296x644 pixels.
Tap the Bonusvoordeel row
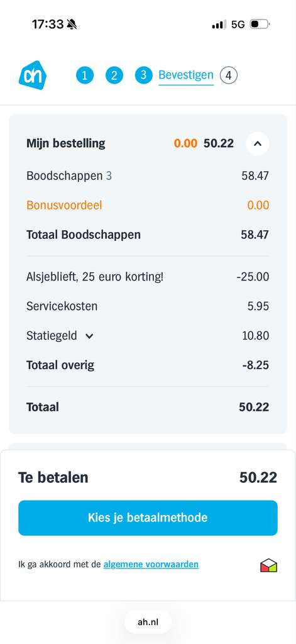coord(148,205)
